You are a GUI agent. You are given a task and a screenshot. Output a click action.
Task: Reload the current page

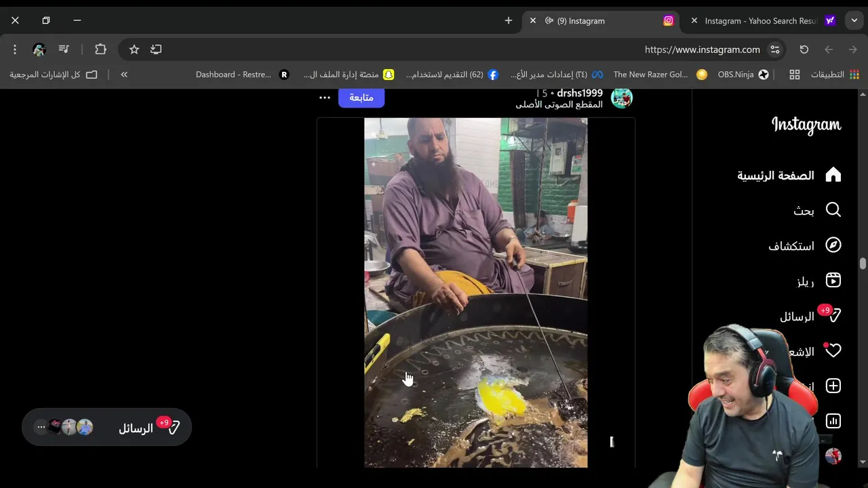pos(804,49)
